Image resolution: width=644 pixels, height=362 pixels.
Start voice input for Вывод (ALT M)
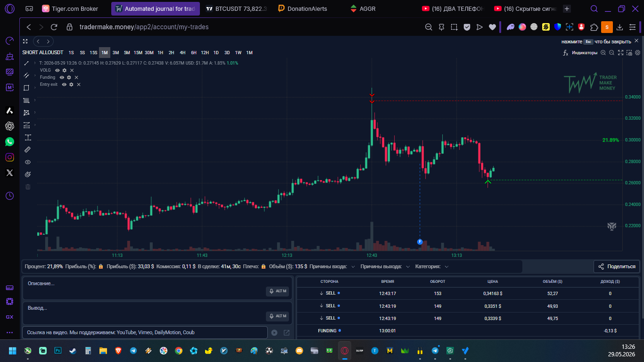278,316
